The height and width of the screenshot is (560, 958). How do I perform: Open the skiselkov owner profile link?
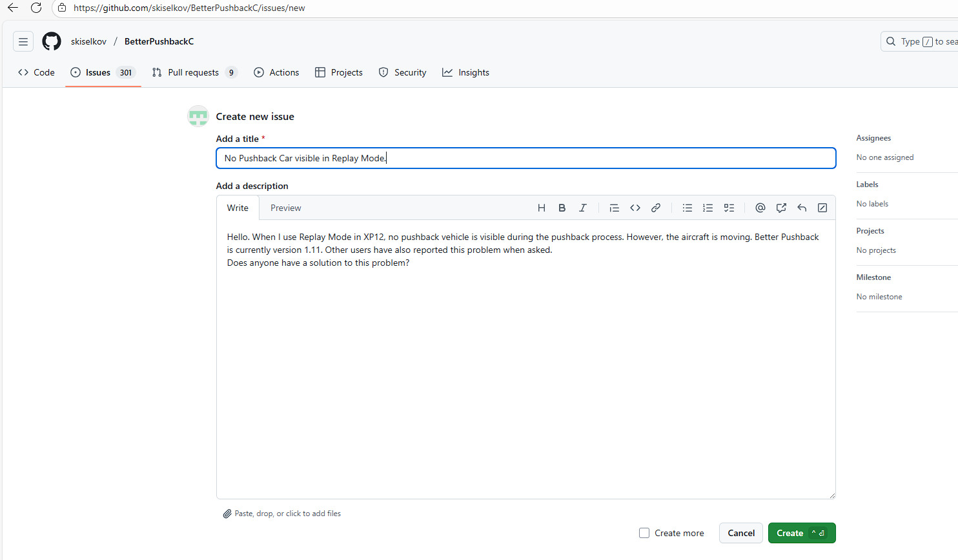tap(88, 41)
